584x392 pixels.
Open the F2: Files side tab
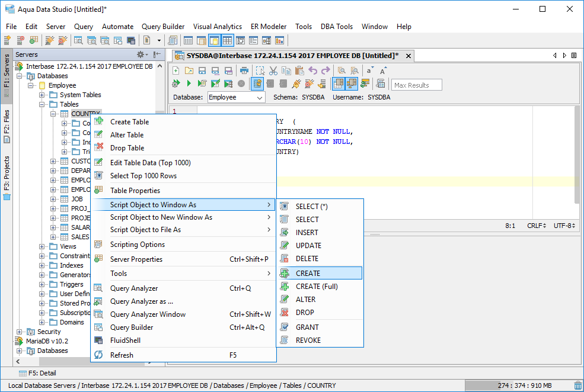pyautogui.click(x=7, y=127)
